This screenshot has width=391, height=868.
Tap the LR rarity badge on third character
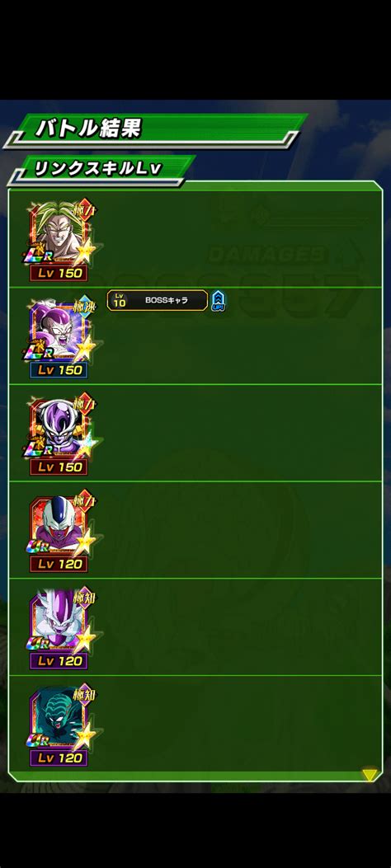click(36, 447)
